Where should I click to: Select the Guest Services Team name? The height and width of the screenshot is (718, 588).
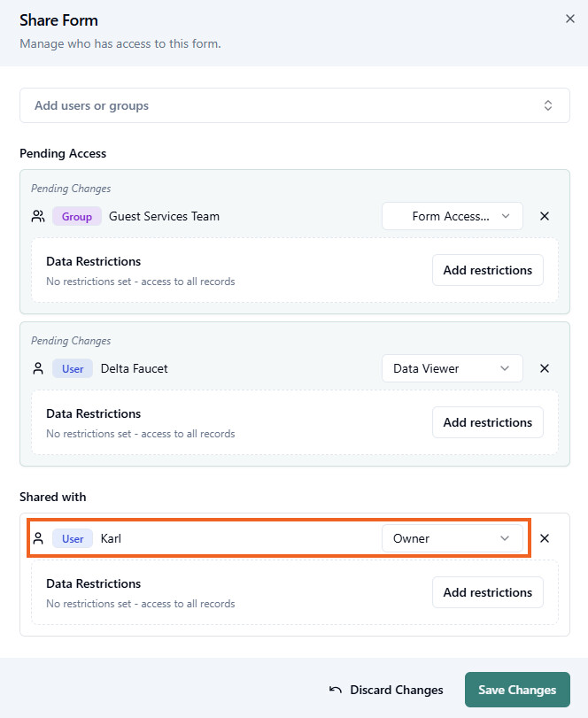(x=164, y=216)
